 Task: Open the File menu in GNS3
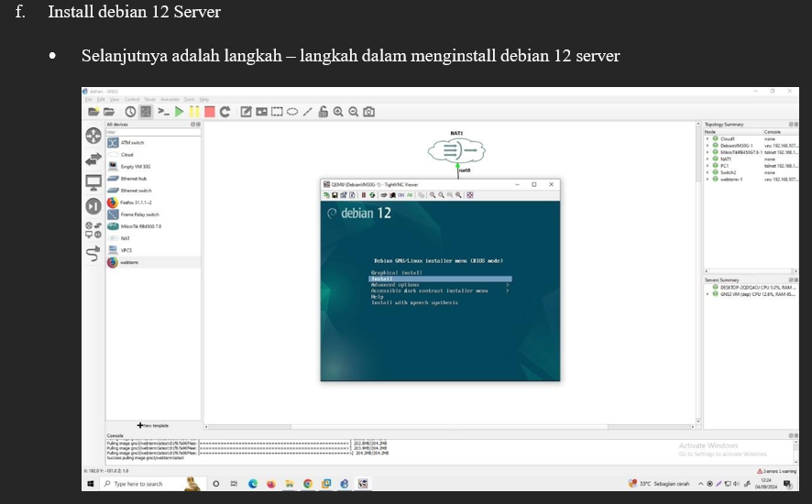click(89, 100)
